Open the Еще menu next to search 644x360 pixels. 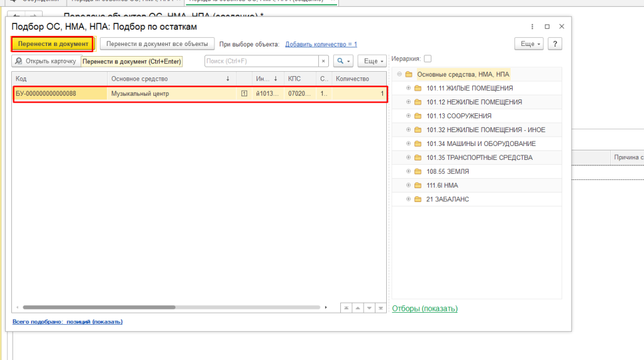(372, 61)
